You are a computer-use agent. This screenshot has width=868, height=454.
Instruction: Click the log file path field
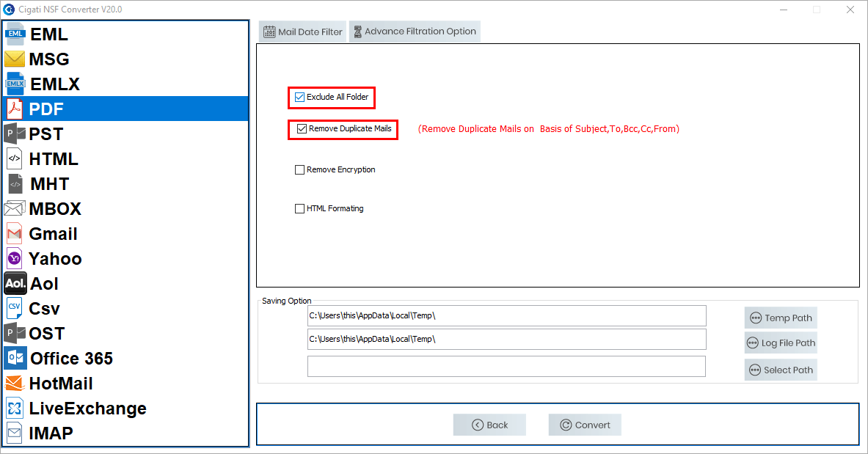506,339
